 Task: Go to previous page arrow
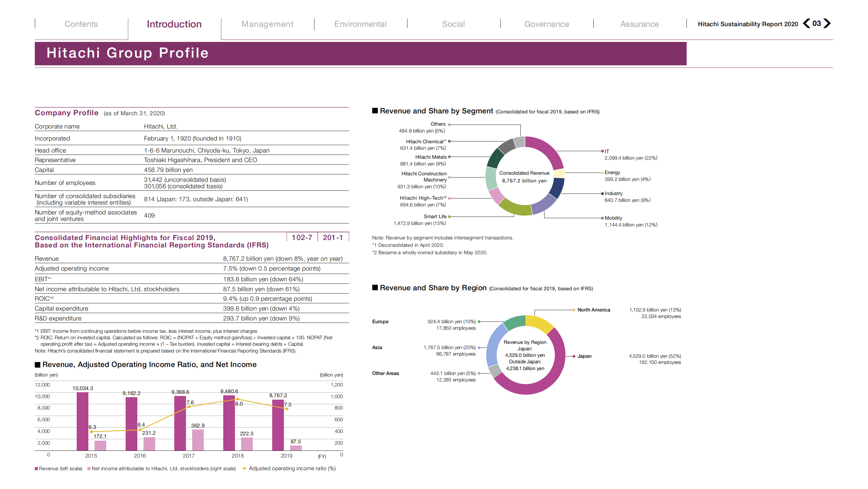806,23
